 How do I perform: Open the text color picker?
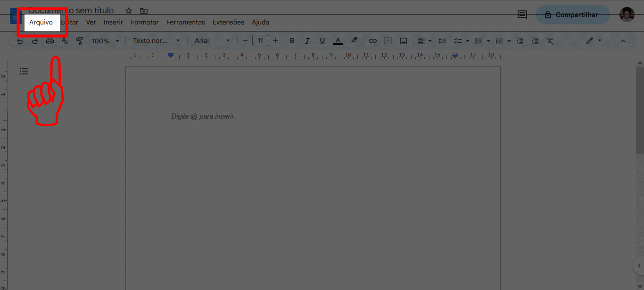(x=338, y=41)
